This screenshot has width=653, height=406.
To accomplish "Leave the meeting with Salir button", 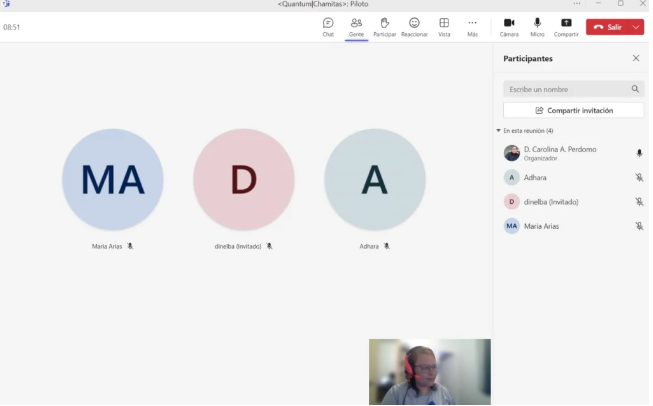I will pos(608,27).
